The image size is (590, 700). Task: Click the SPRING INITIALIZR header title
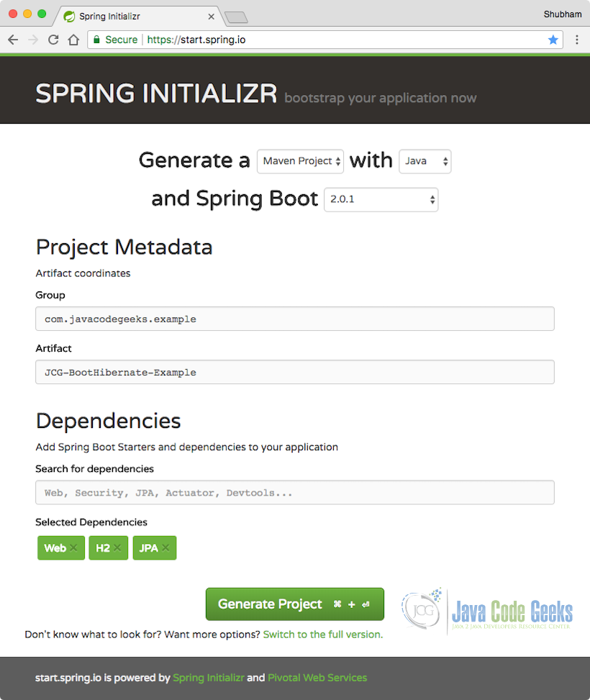pyautogui.click(x=156, y=94)
